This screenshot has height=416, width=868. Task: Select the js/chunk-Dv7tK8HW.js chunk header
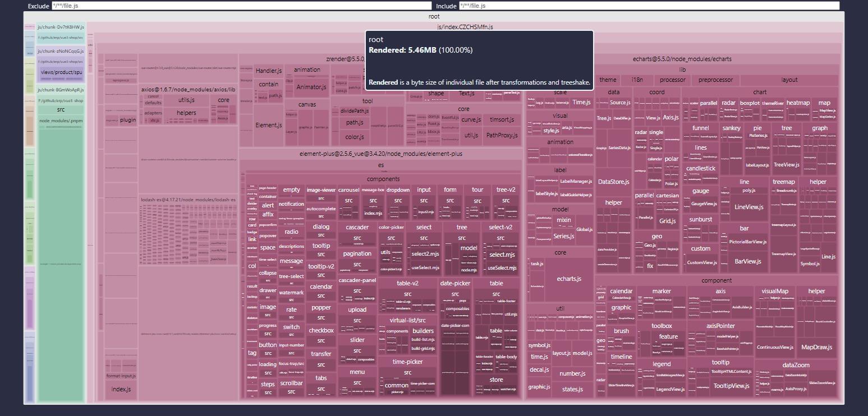point(61,27)
